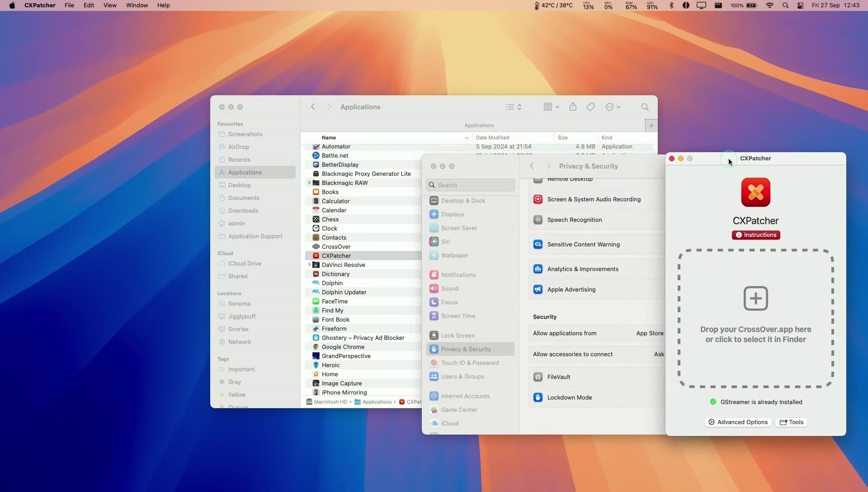
Task: Open the Apple menu
Action: coord(12,5)
